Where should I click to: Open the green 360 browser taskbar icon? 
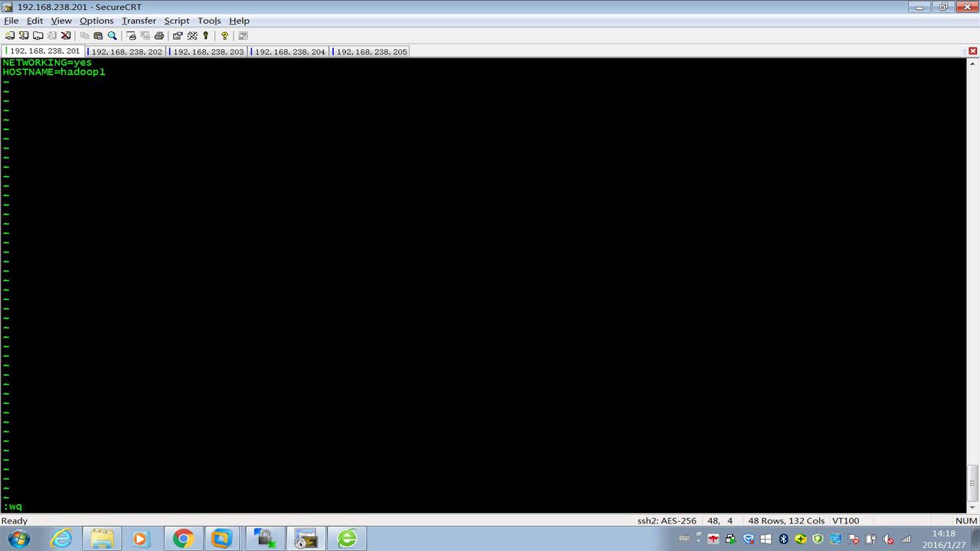[348, 539]
